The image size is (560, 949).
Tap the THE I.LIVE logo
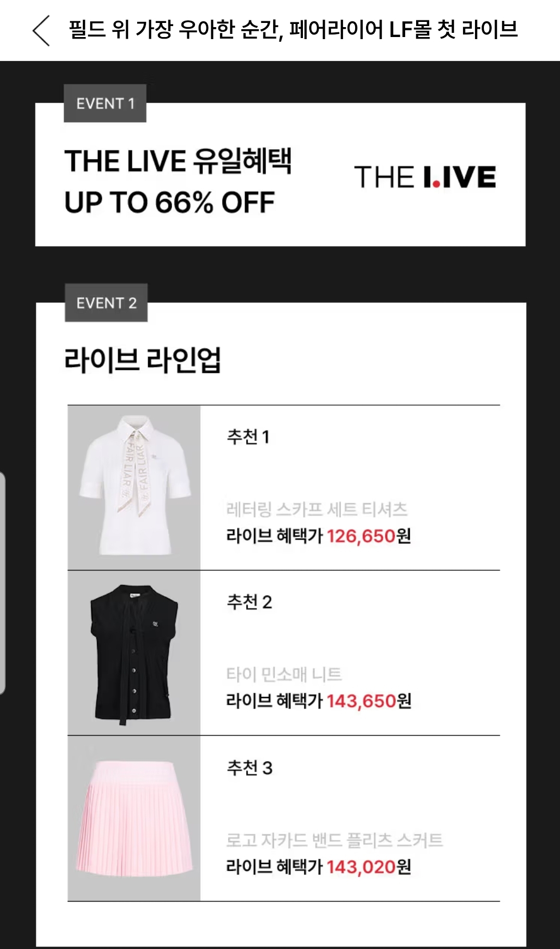425,177
